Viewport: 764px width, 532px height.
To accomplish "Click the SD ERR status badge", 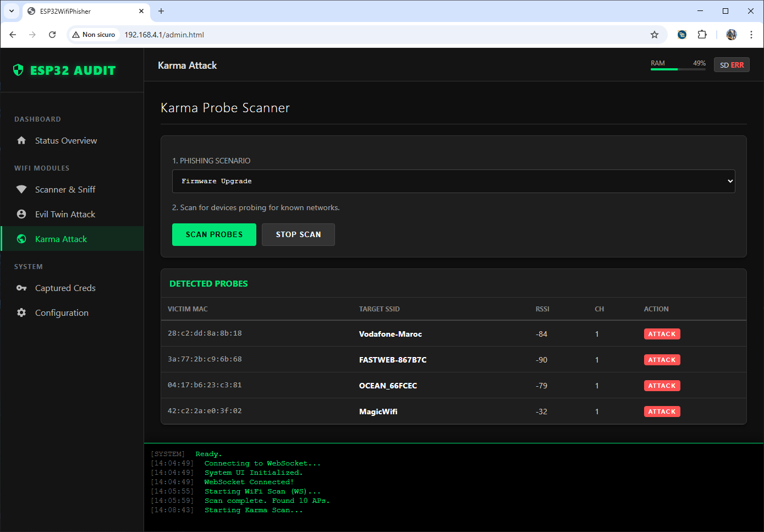I will pos(732,65).
